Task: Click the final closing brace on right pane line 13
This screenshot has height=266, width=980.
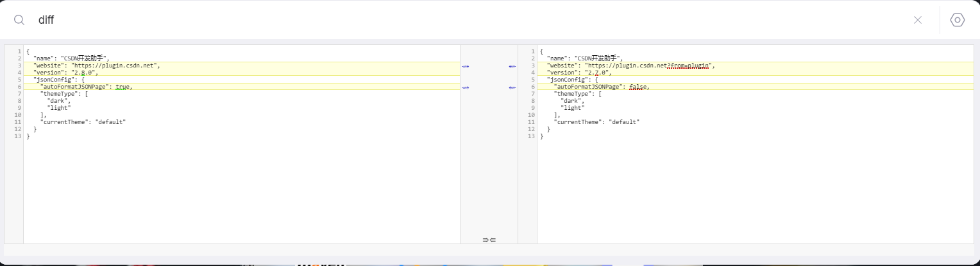Action: (541, 136)
